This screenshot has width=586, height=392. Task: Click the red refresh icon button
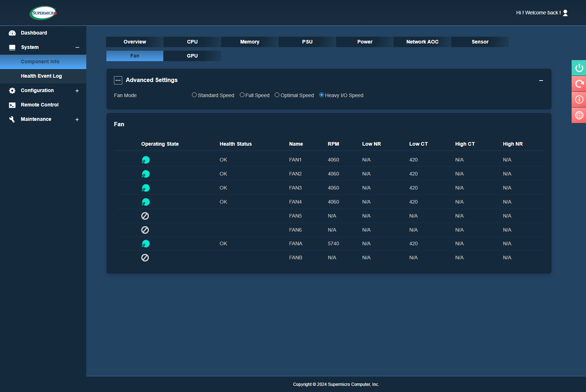579,84
